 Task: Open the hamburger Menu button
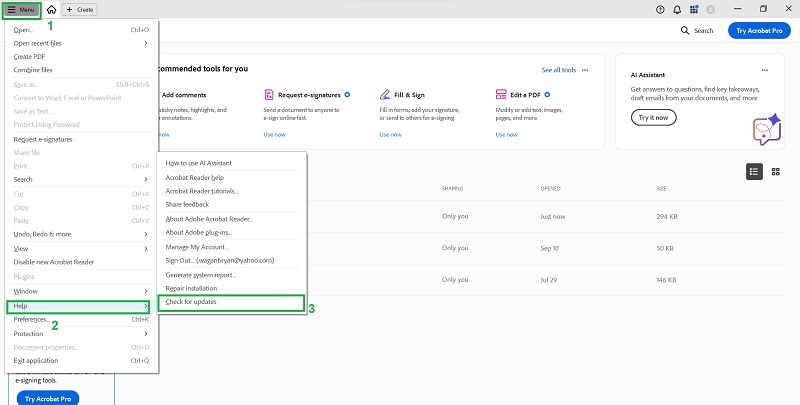[21, 10]
